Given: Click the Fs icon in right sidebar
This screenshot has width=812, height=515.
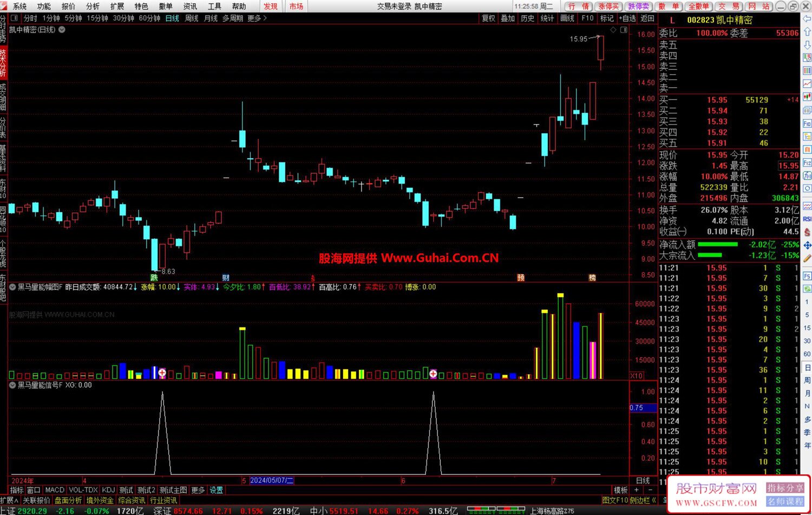Looking at the screenshot, I should [807, 276].
